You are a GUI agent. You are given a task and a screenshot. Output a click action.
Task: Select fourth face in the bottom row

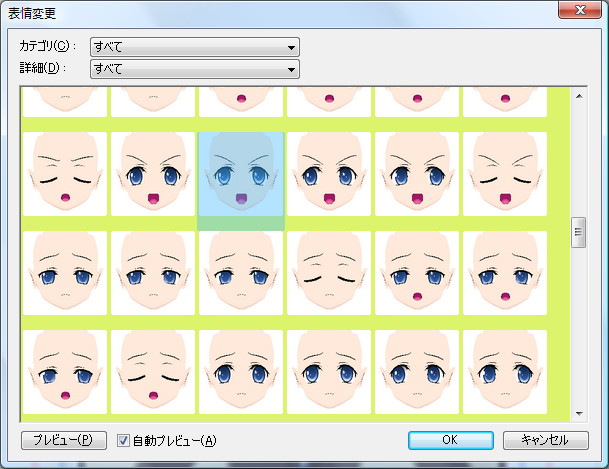(x=329, y=372)
